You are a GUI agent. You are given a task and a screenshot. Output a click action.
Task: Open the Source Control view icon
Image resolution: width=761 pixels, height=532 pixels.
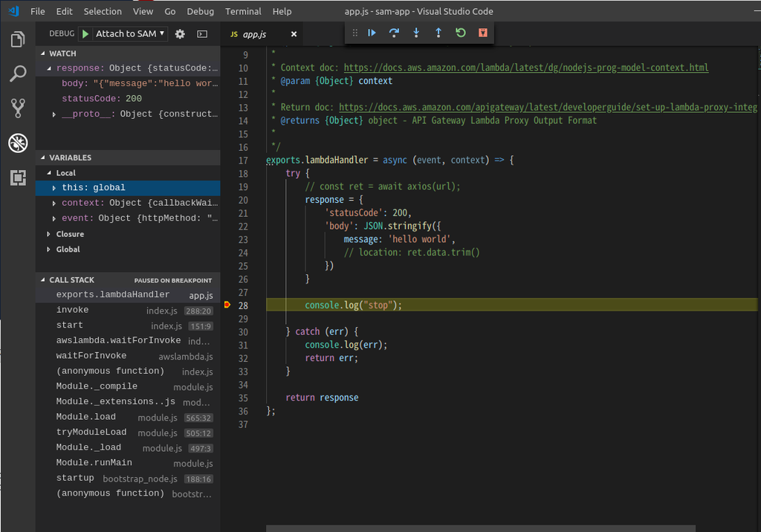coord(18,108)
